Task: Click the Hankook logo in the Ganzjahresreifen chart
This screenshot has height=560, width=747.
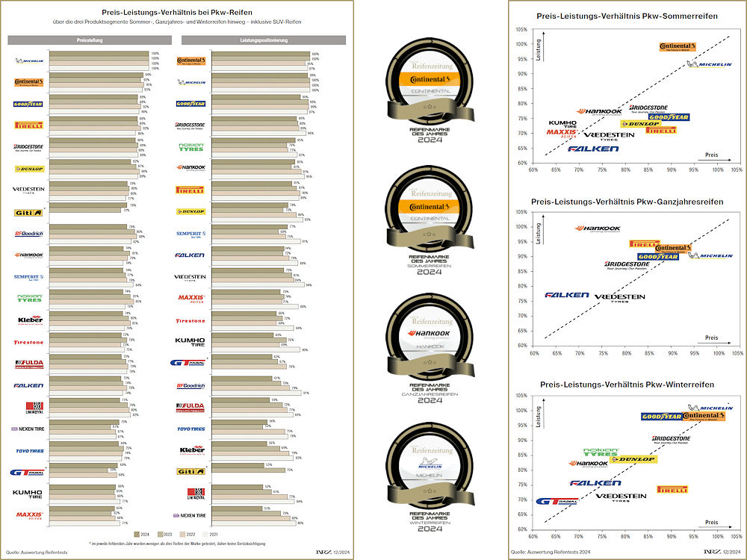Action: (598, 229)
